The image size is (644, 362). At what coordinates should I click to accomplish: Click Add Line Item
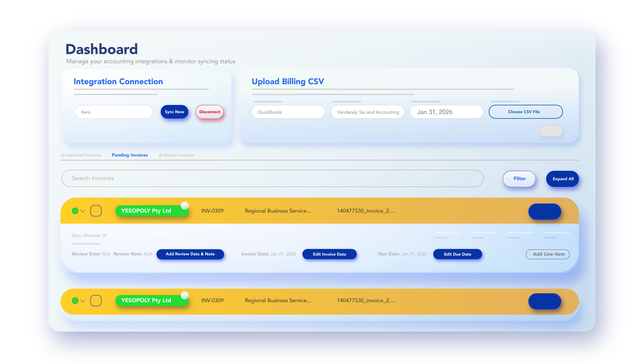click(x=548, y=254)
